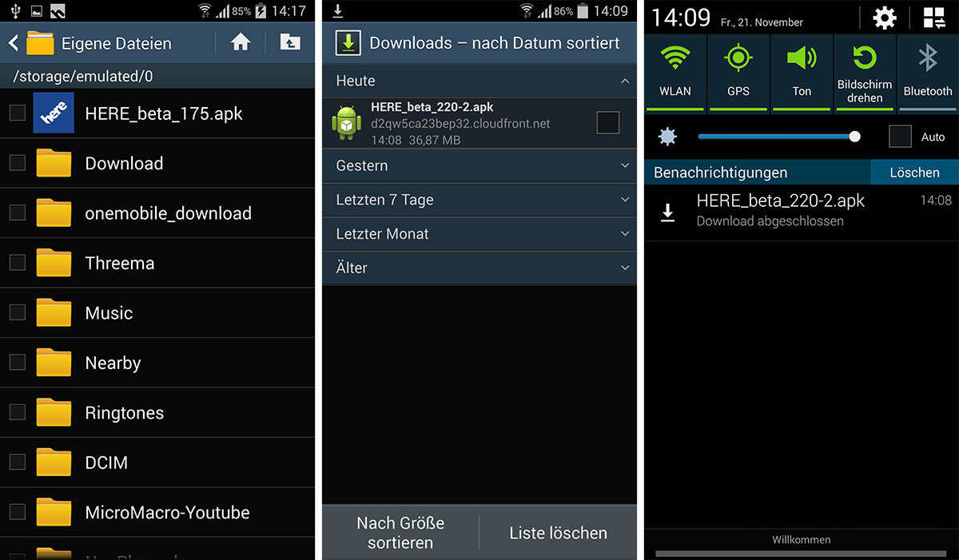This screenshot has width=959, height=560.
Task: Open the DCIM folder
Action: tap(106, 463)
